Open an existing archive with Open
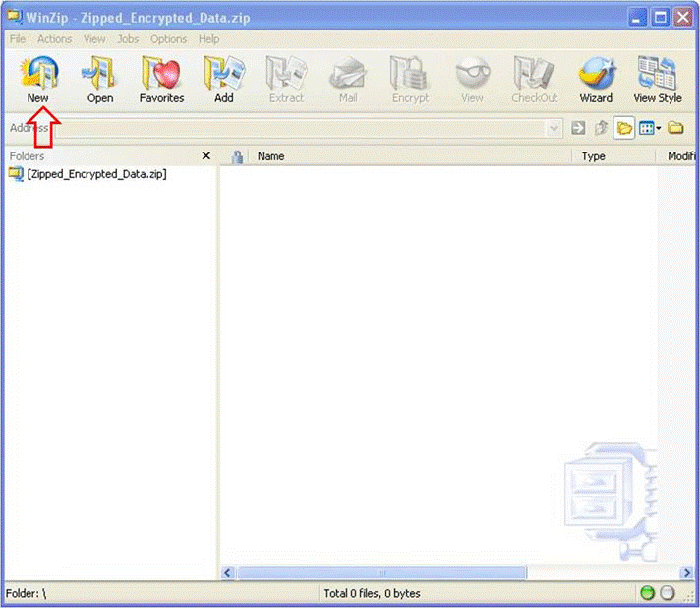The height and width of the screenshot is (608, 700). point(100,80)
